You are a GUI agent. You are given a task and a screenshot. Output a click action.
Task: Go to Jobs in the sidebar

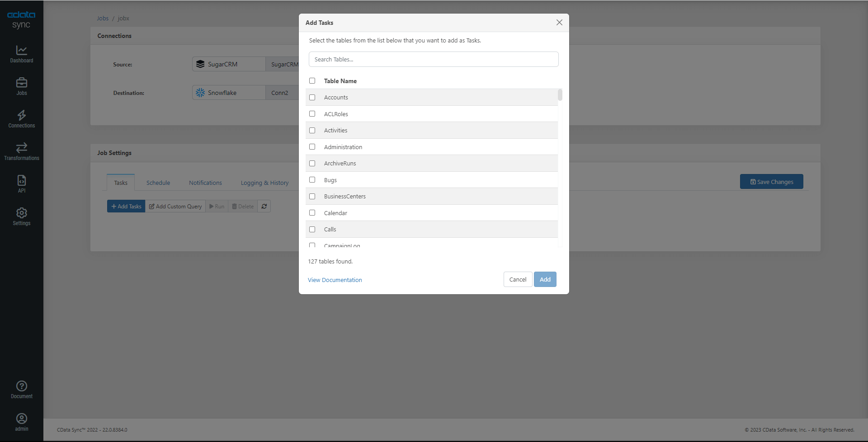(22, 86)
